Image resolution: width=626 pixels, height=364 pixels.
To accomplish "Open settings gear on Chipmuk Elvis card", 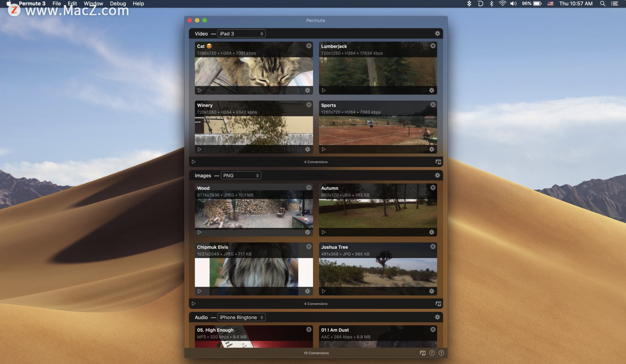I will [x=308, y=291].
